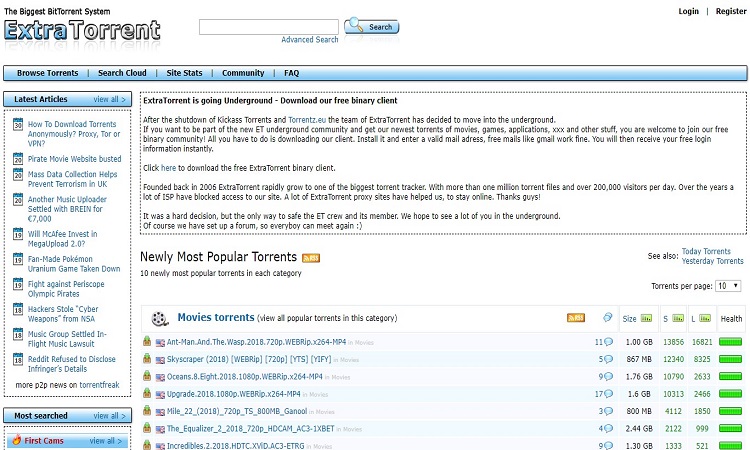Click view all for First Cams

point(106,440)
